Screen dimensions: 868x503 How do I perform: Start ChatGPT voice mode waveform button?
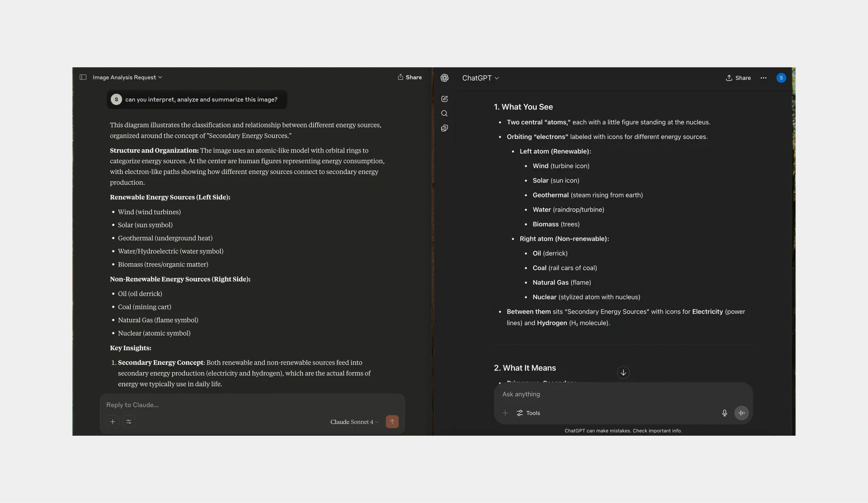(741, 413)
